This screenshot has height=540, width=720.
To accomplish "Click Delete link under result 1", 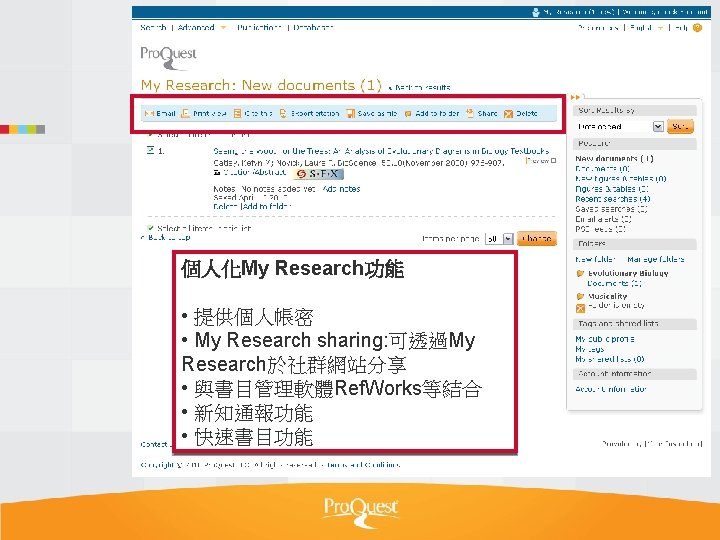I will [225, 207].
